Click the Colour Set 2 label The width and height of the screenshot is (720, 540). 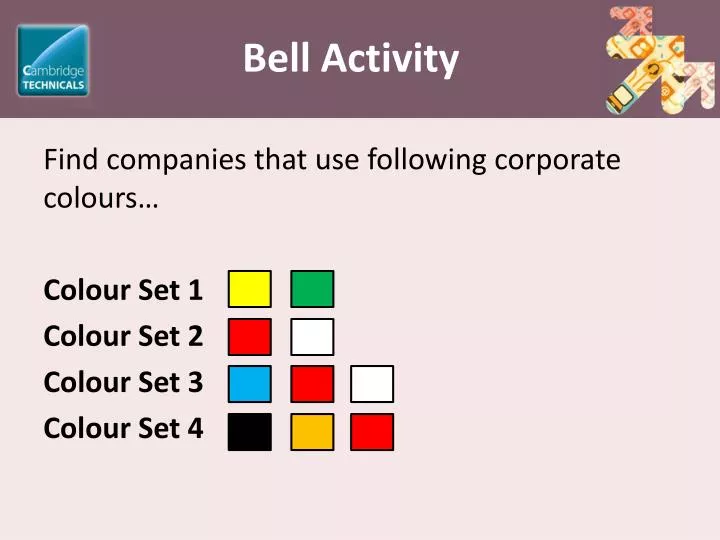tap(123, 336)
